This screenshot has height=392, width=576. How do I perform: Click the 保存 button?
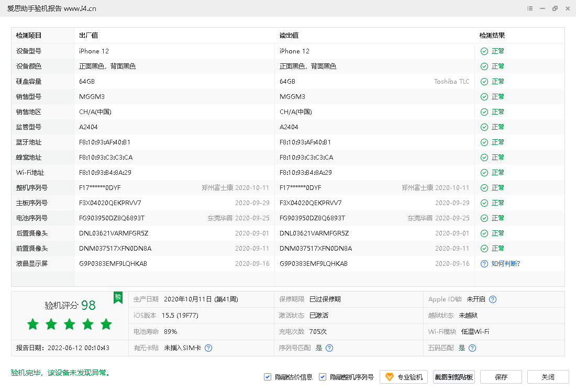point(501,377)
